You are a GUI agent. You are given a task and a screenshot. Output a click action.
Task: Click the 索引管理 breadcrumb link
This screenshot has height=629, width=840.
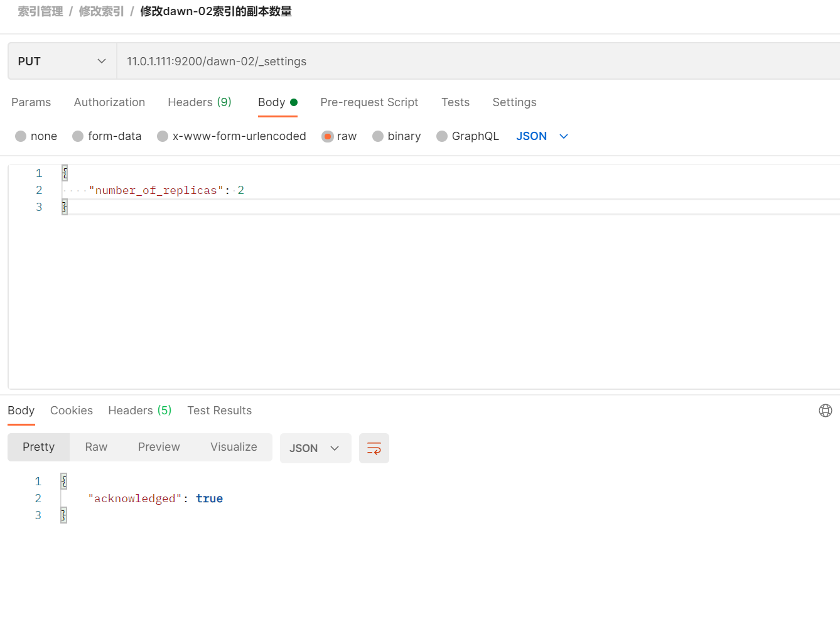click(40, 11)
